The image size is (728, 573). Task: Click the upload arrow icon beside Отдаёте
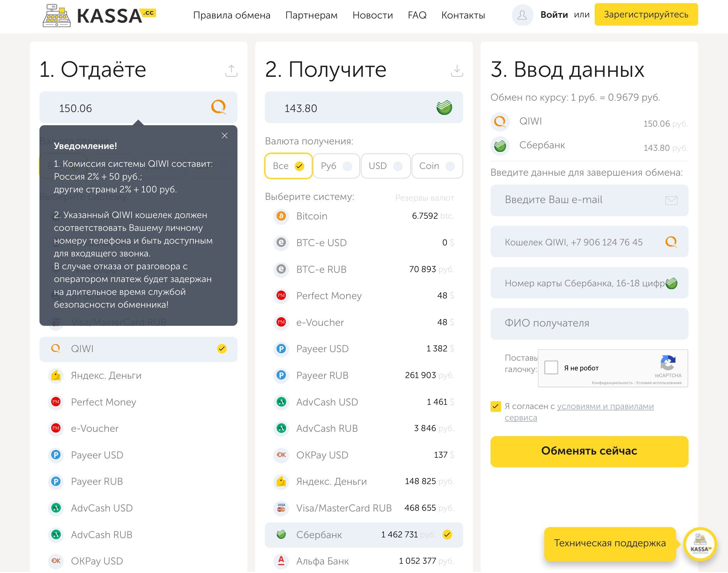231,70
